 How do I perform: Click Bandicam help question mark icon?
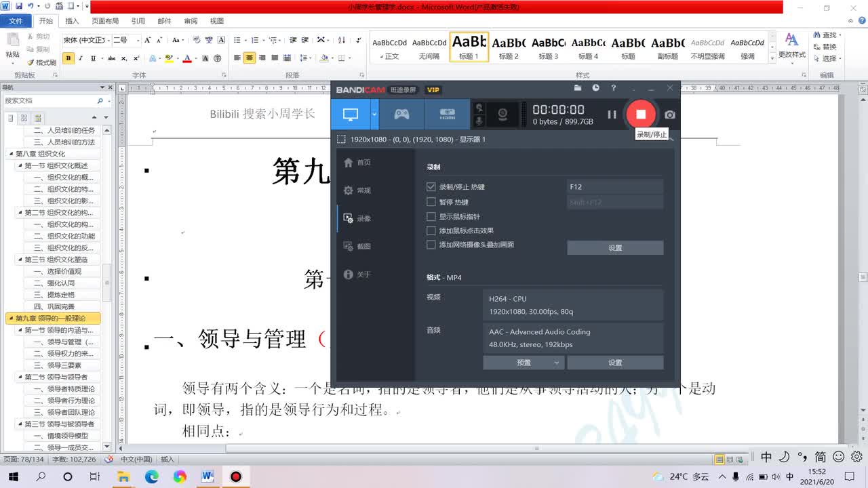pos(614,88)
